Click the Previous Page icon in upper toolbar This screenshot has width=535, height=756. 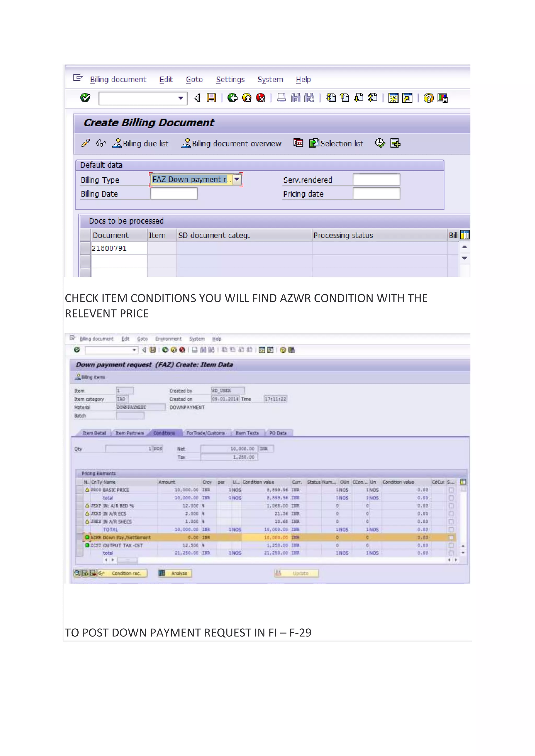[345, 98]
